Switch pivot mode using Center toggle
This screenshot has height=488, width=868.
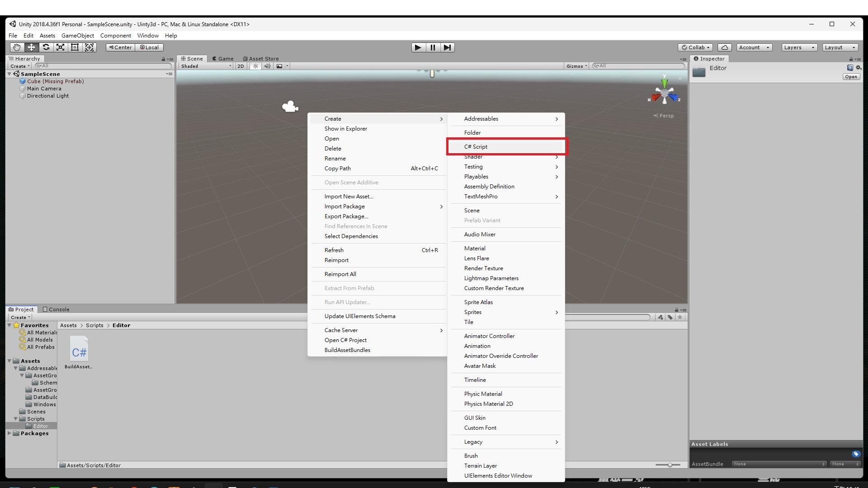[120, 47]
